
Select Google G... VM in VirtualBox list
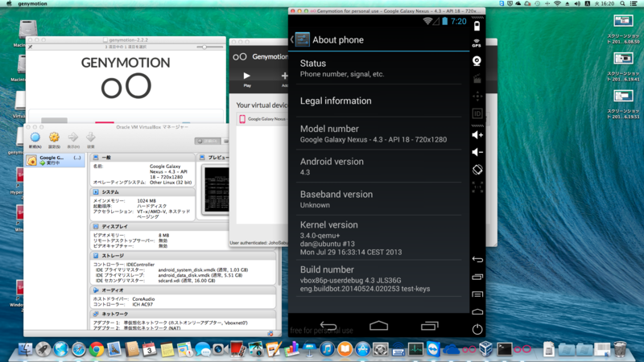click(55, 160)
